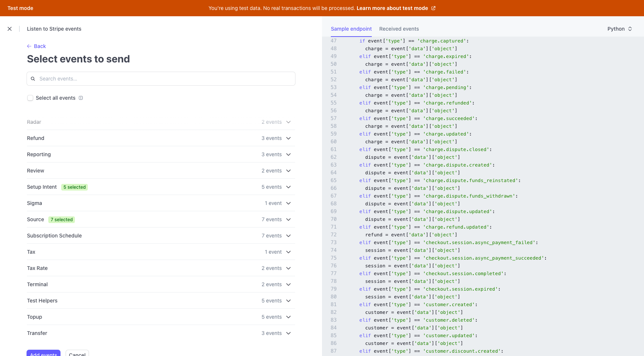Click the Refund group label

[35, 138]
